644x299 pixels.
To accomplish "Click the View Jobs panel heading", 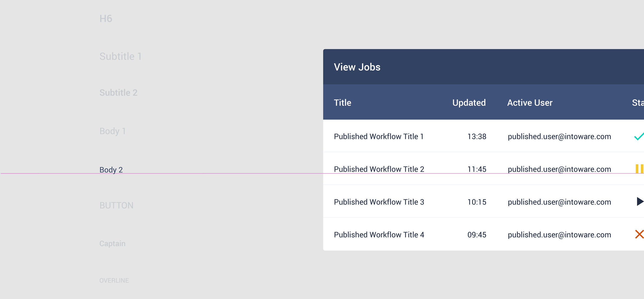I will point(357,67).
